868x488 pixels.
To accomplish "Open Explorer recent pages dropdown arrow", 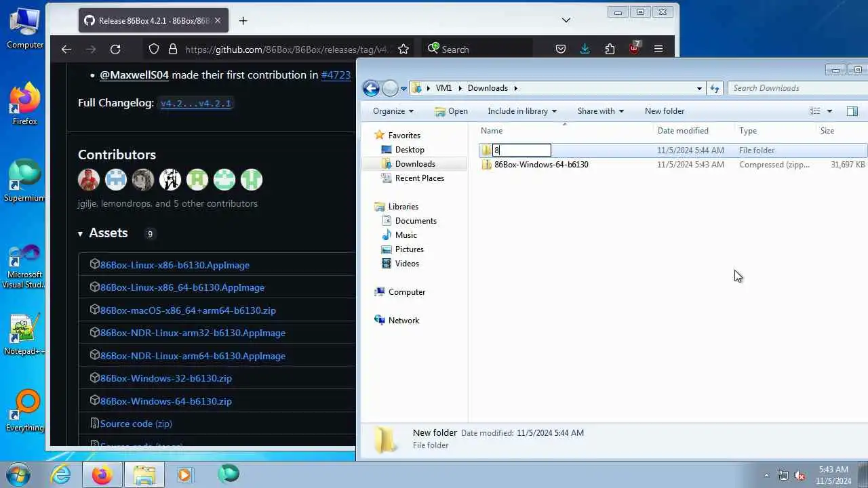I will coord(403,89).
